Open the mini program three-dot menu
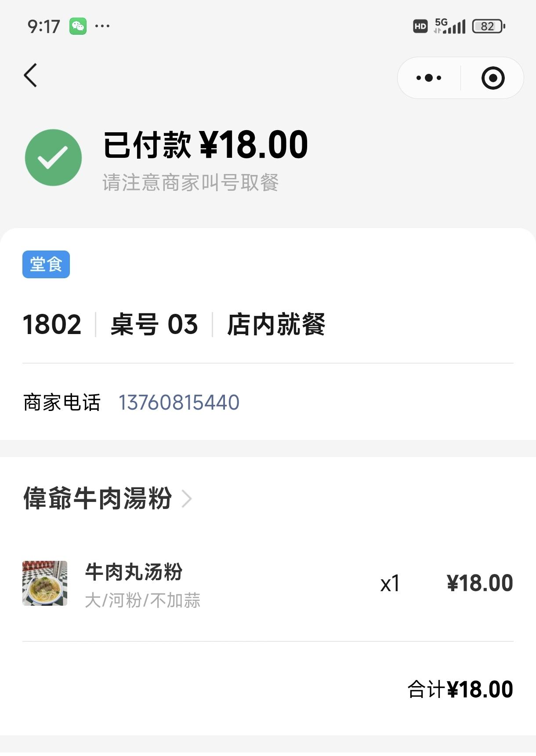536x756 pixels. [x=429, y=78]
